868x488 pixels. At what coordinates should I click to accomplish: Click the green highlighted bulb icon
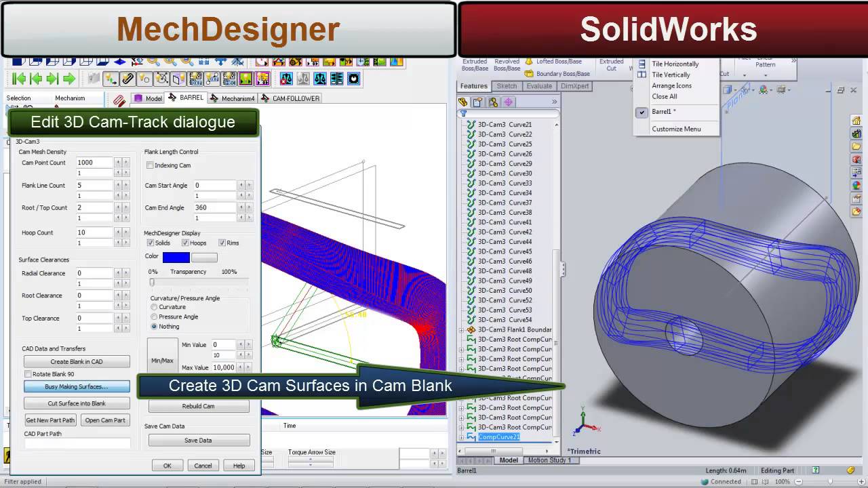245,79
